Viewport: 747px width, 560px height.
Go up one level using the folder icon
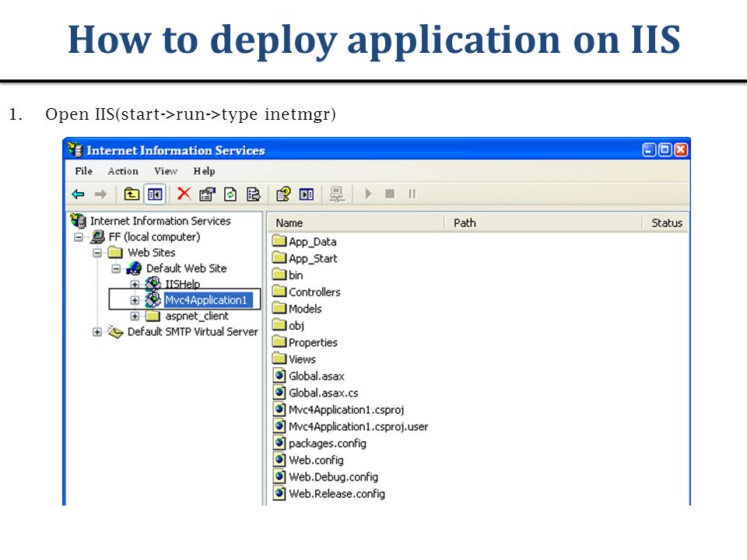pyautogui.click(x=132, y=194)
